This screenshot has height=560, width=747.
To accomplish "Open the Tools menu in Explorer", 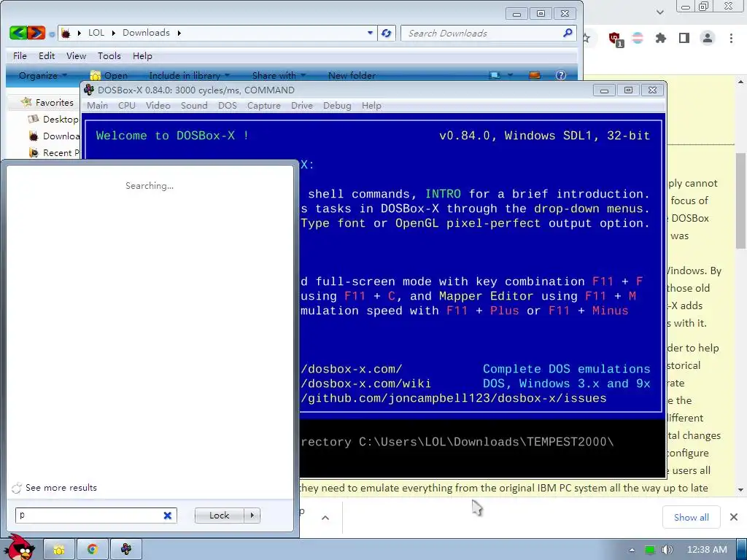I will tap(109, 55).
